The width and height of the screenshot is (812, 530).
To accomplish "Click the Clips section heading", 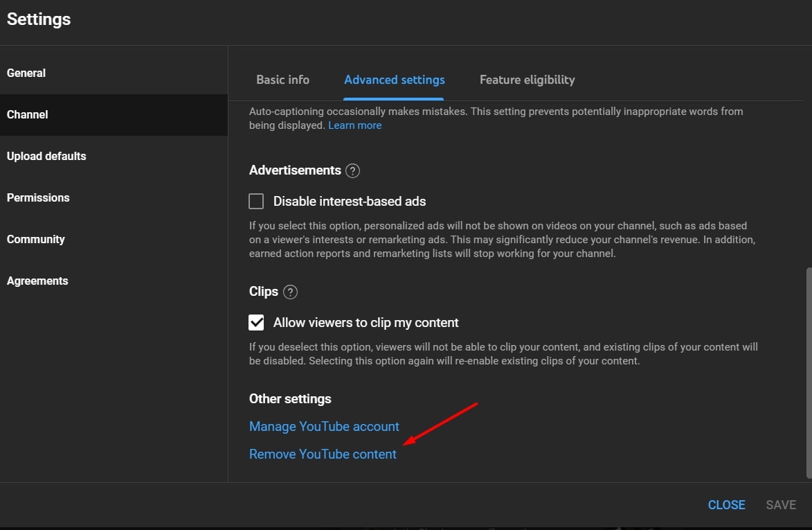I will point(264,291).
